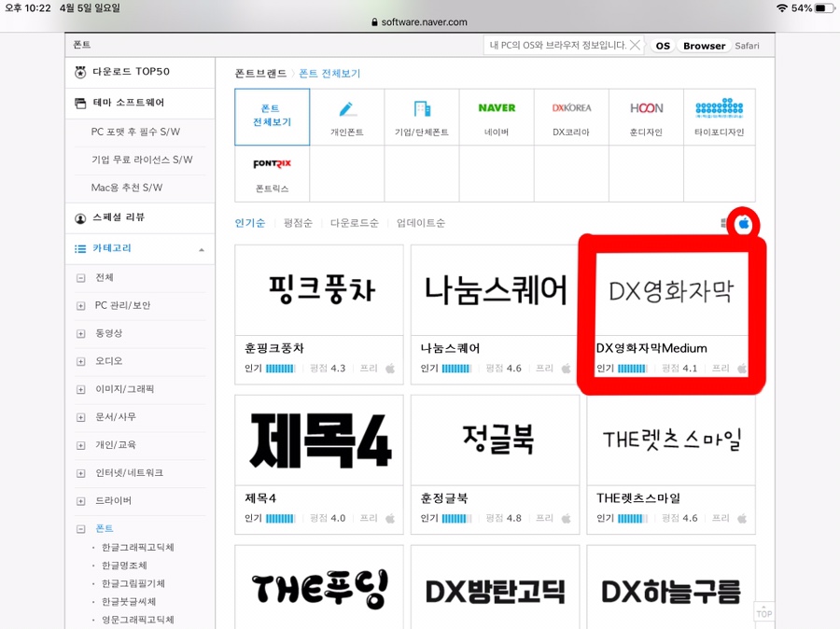This screenshot has width=840, height=629.
Task: Select the 개인폰트 pencil icon
Action: click(347, 109)
